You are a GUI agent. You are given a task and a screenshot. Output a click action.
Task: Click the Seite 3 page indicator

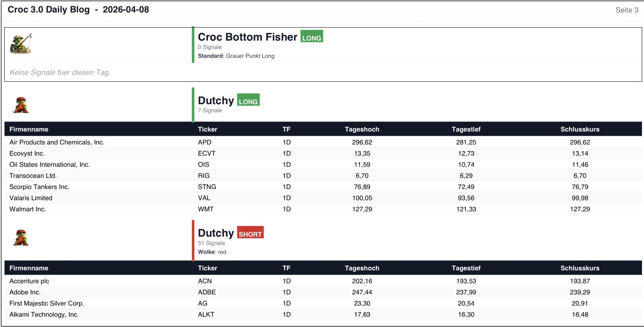(626, 10)
